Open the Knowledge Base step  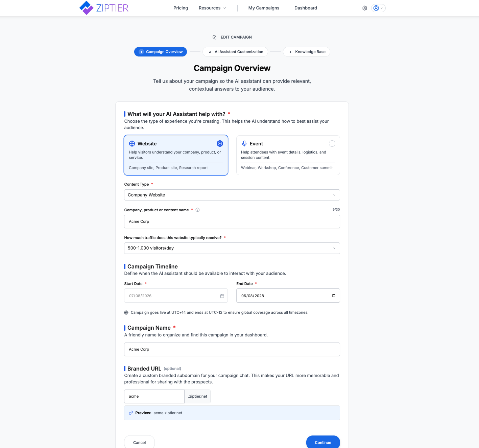[307, 52]
